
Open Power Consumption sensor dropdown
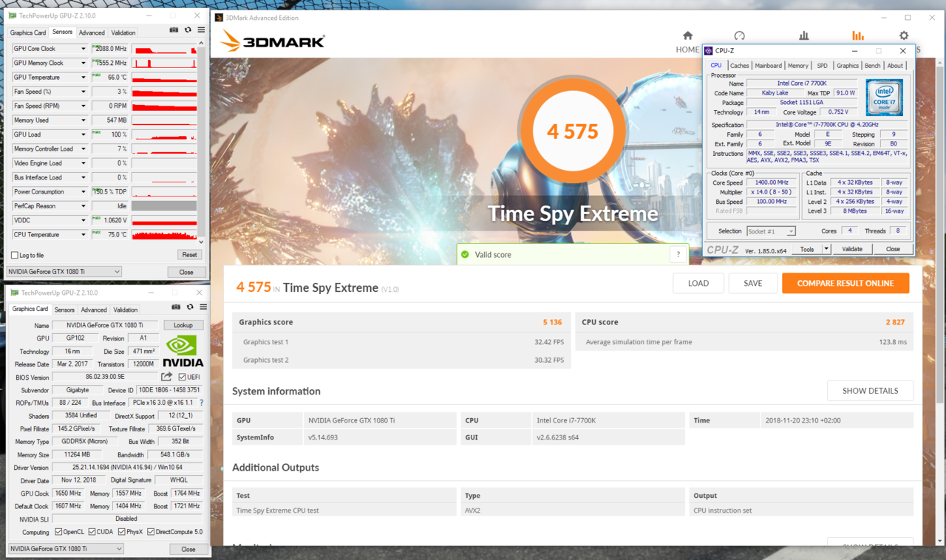tap(84, 191)
